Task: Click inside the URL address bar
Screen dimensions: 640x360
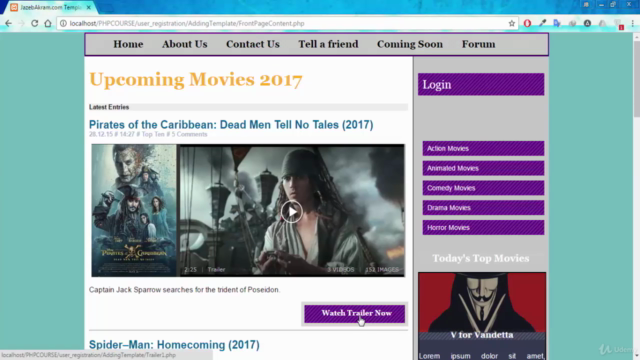Action: (286, 23)
